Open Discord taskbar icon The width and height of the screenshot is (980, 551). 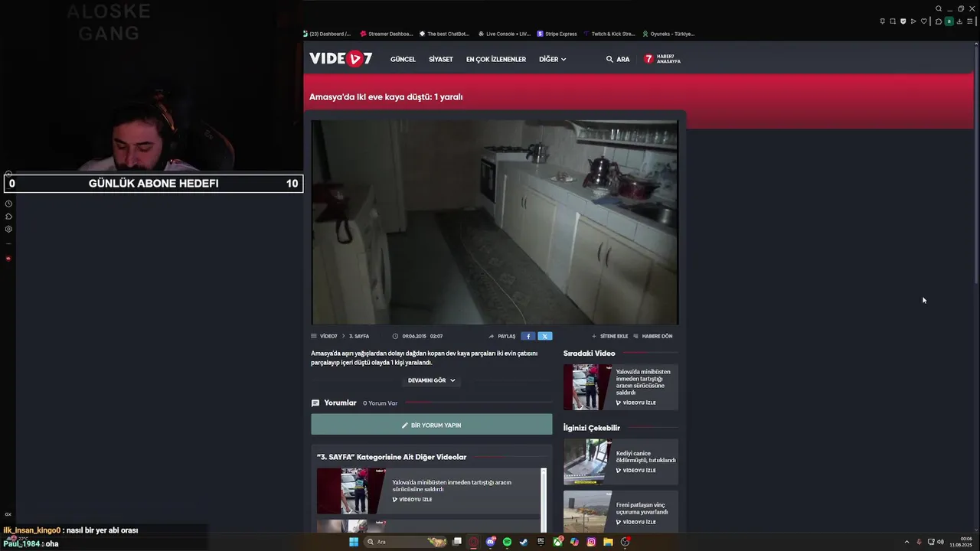coord(491,542)
